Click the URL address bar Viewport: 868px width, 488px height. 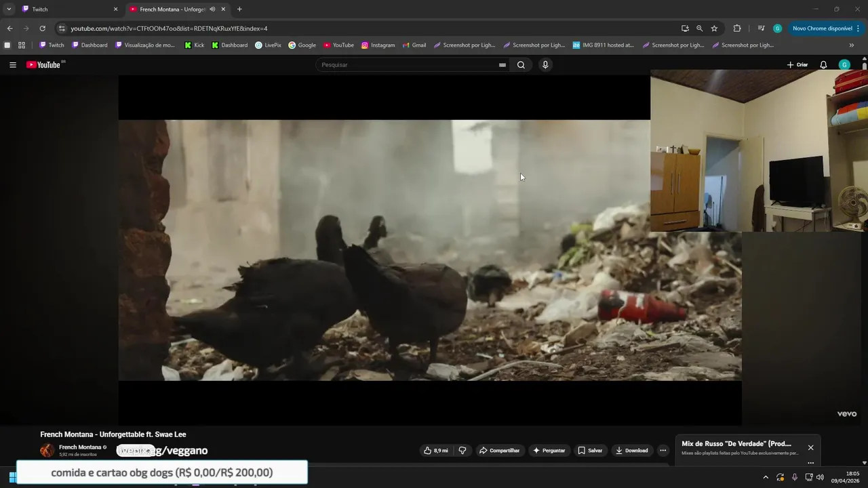point(366,28)
